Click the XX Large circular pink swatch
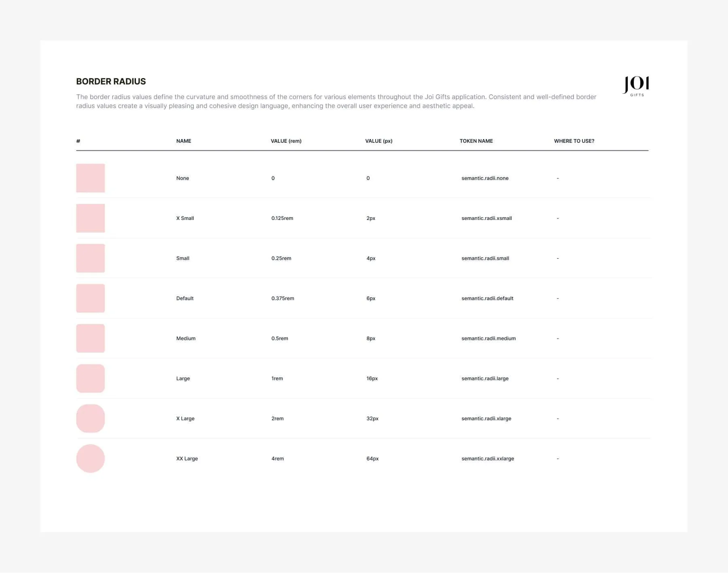This screenshot has width=728, height=573. pos(91,458)
